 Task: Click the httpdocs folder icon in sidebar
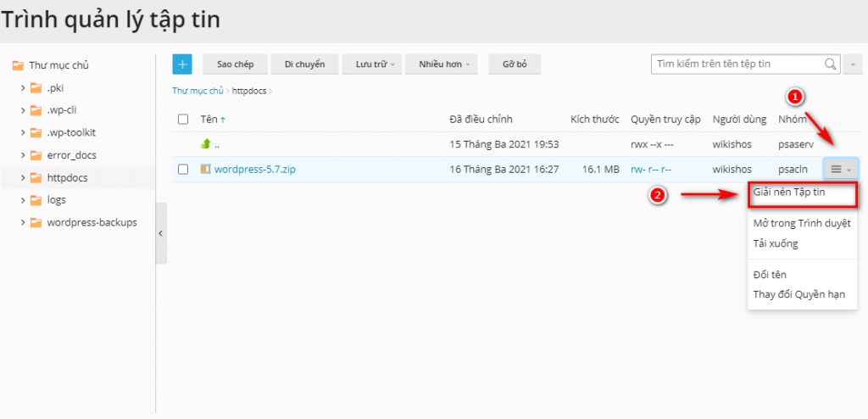pos(36,178)
